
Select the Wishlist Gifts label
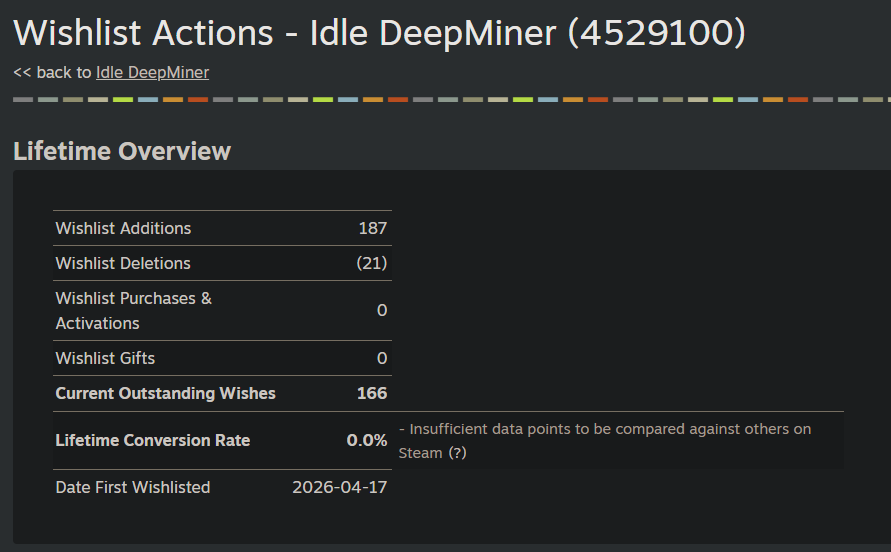click(105, 358)
